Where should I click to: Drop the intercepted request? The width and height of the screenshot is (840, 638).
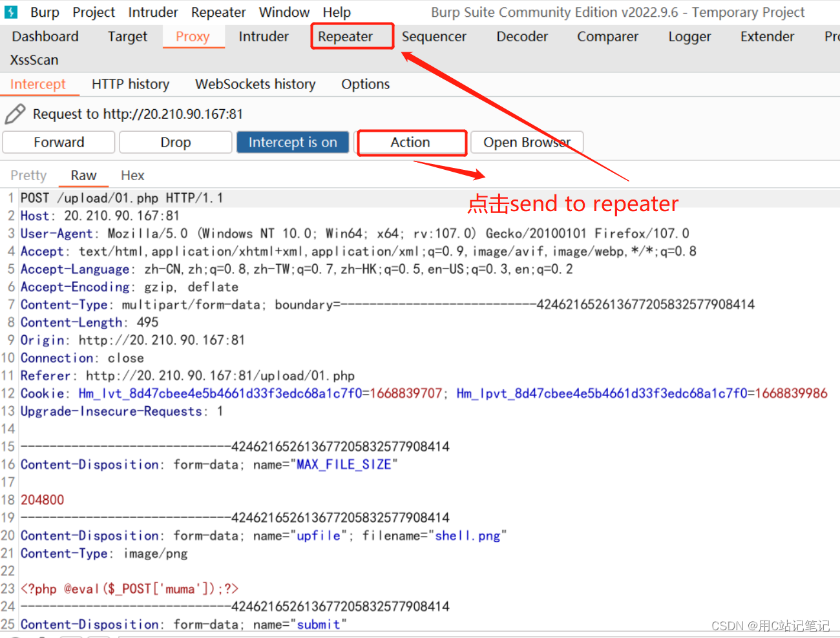click(x=176, y=142)
